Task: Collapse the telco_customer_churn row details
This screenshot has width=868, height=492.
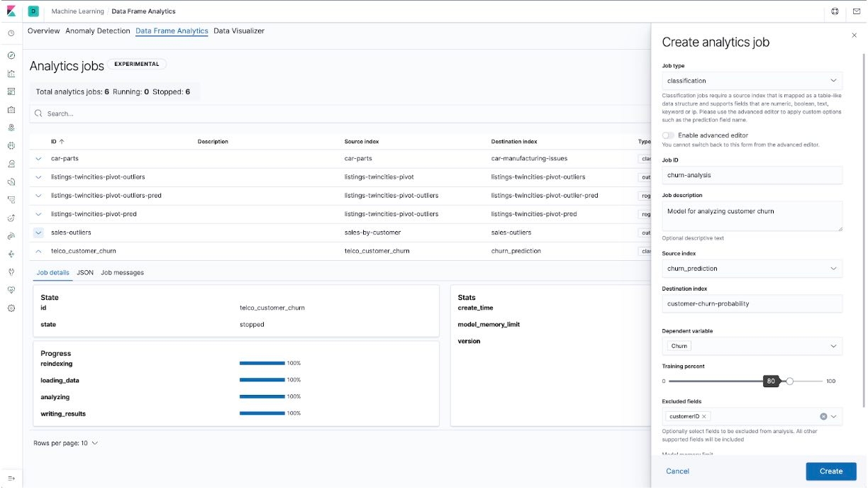Action: point(38,250)
